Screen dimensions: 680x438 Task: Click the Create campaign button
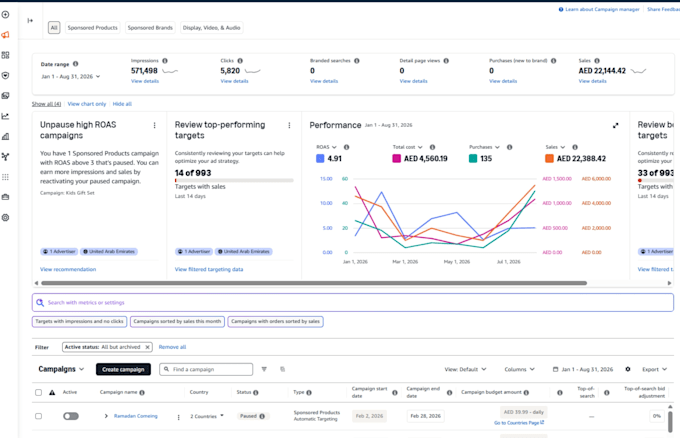123,369
